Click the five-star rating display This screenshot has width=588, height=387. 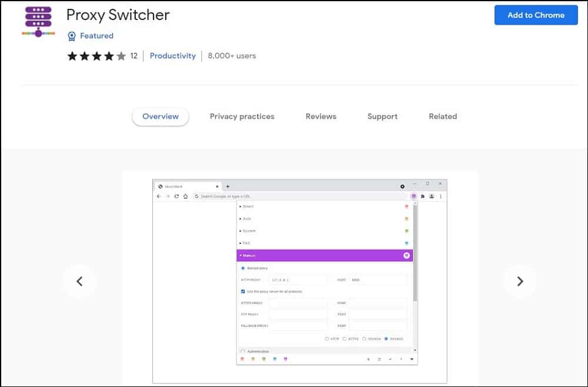pyautogui.click(x=96, y=56)
